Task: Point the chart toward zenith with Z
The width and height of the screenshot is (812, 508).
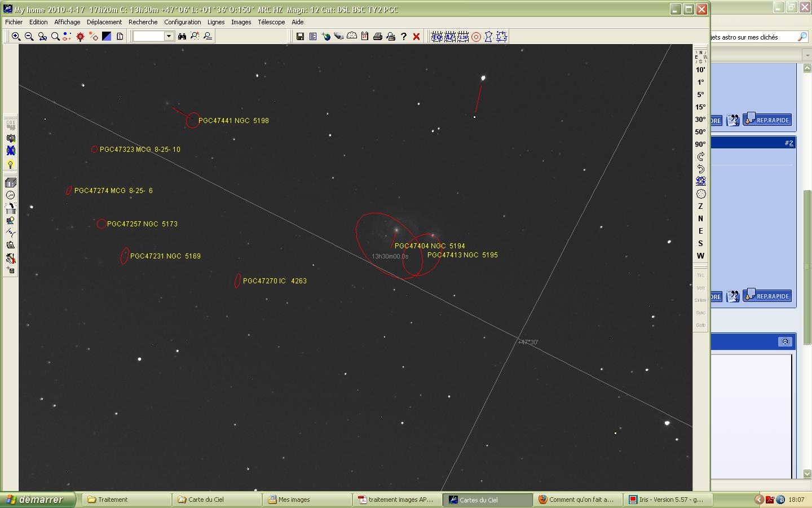Action: coord(700,207)
